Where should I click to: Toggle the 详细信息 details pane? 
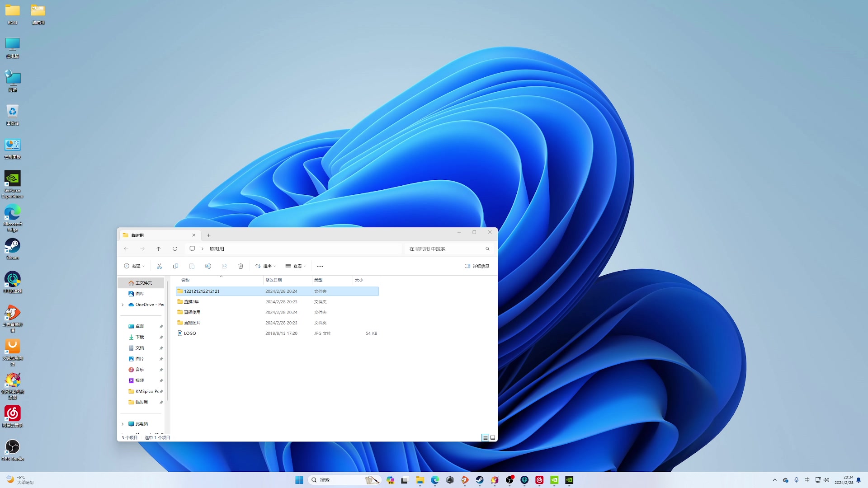coord(477,266)
